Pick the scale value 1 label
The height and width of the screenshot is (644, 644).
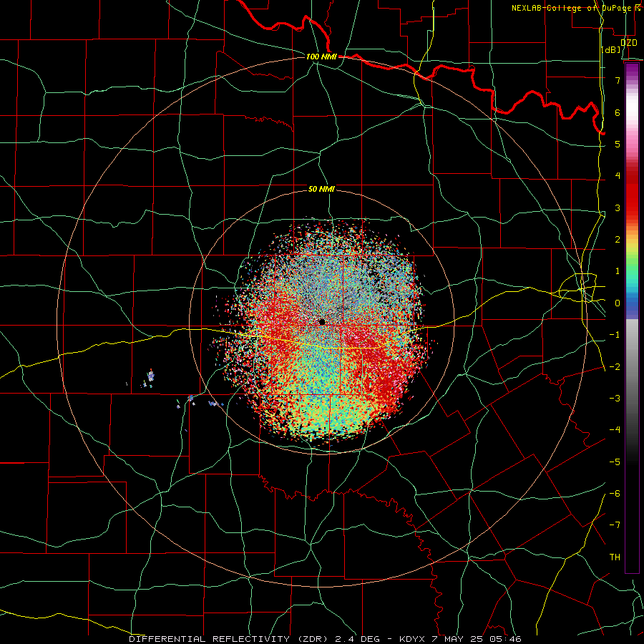pyautogui.click(x=618, y=271)
